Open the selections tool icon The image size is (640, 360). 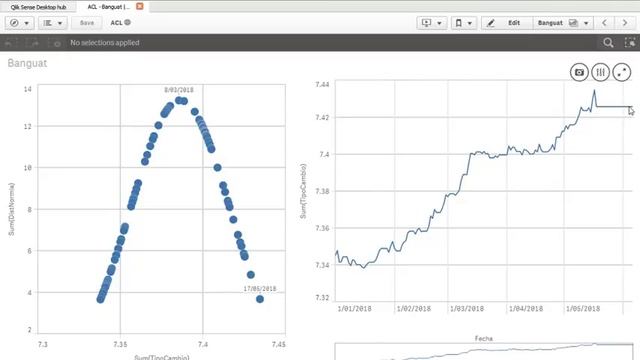coord(630,42)
